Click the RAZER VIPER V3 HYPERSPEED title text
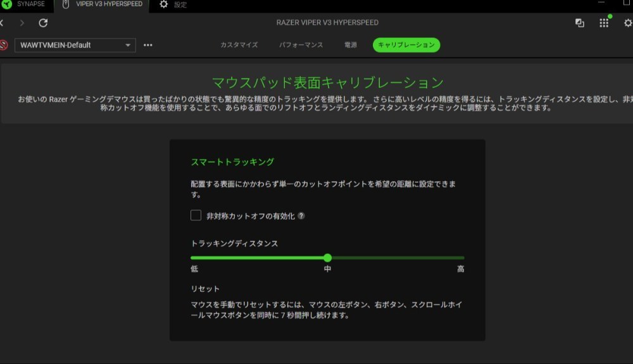This screenshot has width=633, height=364. [x=327, y=23]
